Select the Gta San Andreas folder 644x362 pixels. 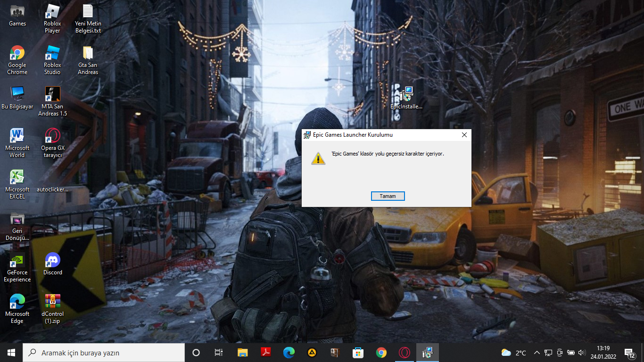click(x=88, y=60)
